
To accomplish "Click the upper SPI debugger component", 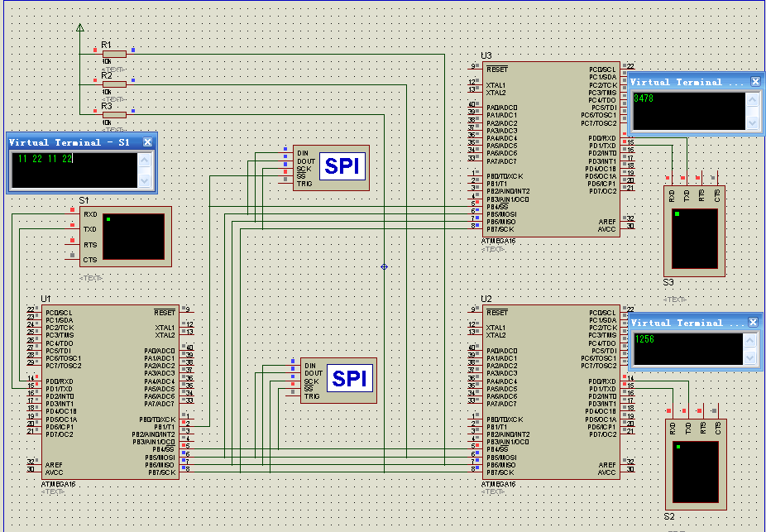I will coord(331,167).
